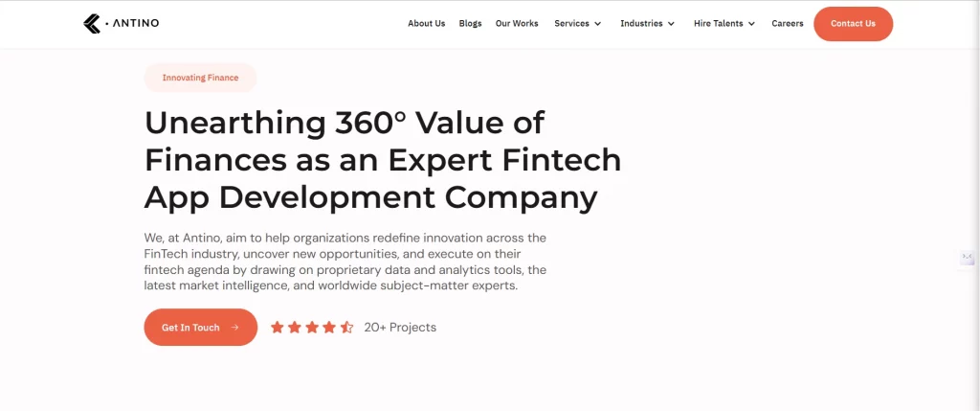Screen dimensions: 980x411
Task: Expand the Industries dropdown chevron
Action: point(671,24)
